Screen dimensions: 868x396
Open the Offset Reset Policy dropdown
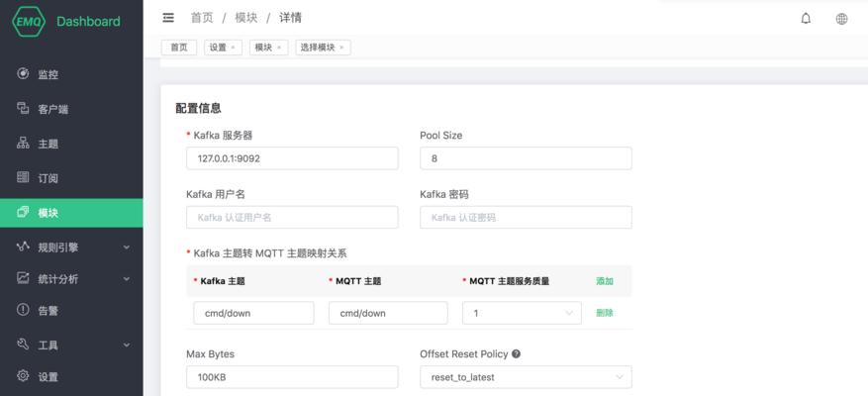coord(526,377)
